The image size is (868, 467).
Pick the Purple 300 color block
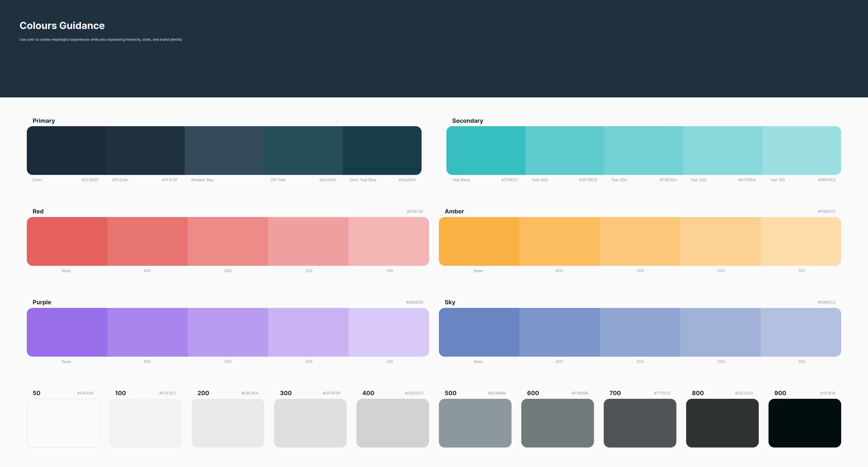(228, 332)
